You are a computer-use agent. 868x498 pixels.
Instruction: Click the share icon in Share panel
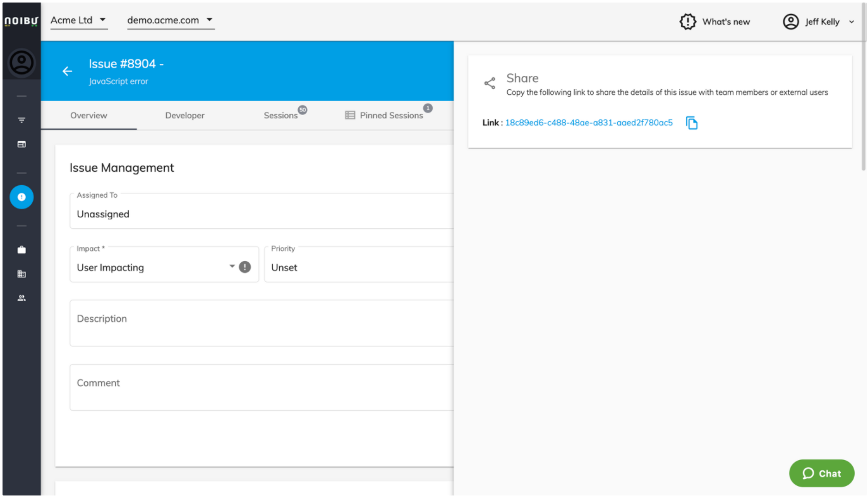point(490,83)
